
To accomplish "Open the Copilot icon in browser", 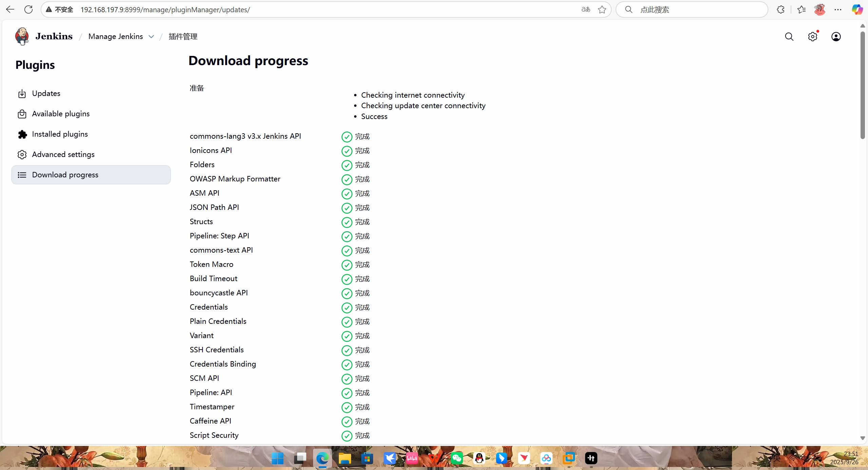I will pyautogui.click(x=857, y=9).
